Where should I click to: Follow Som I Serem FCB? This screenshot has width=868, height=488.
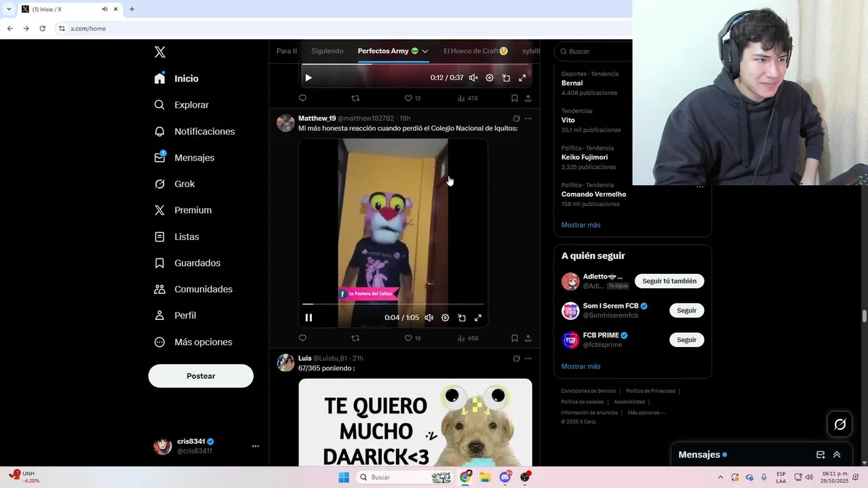point(686,310)
